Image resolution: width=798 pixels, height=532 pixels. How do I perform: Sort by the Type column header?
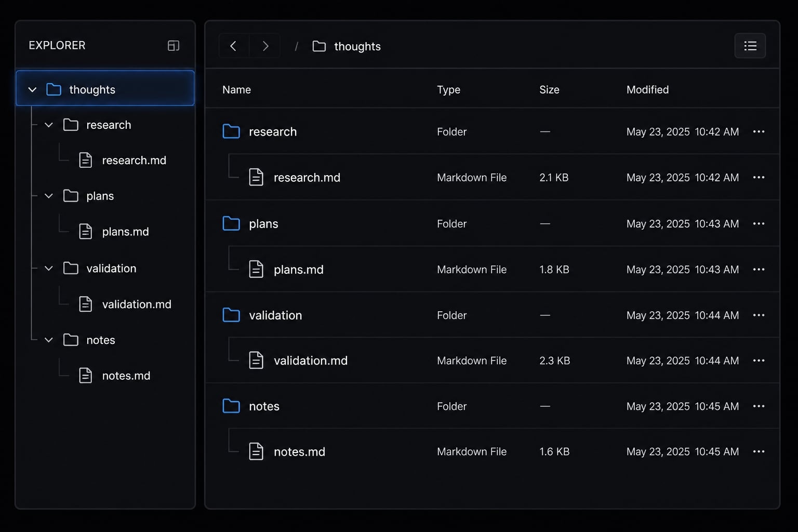(448, 89)
